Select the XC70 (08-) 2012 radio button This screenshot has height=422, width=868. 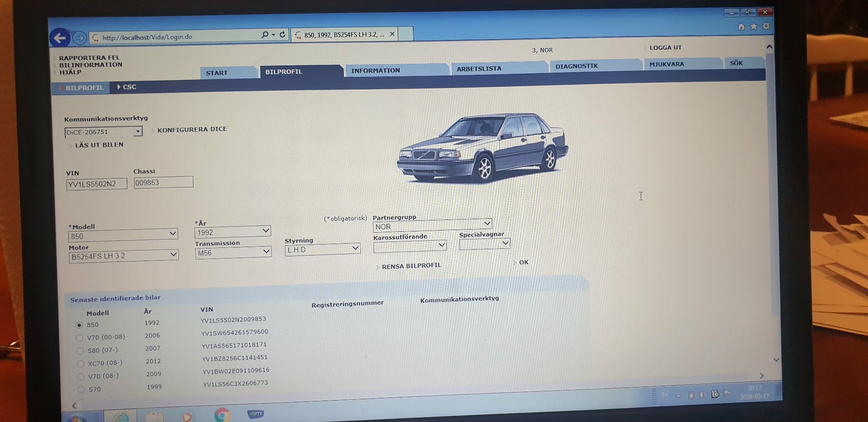click(81, 363)
